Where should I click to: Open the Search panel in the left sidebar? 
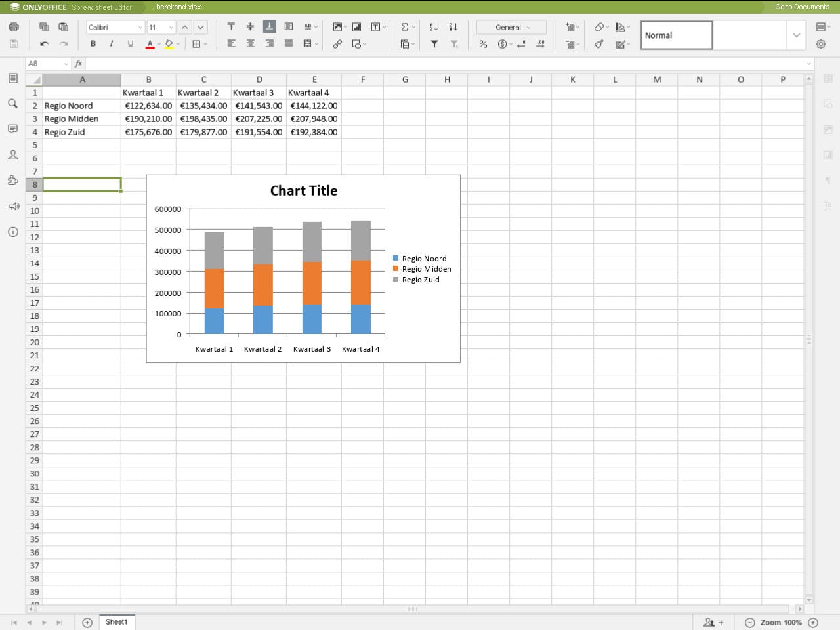click(x=12, y=103)
